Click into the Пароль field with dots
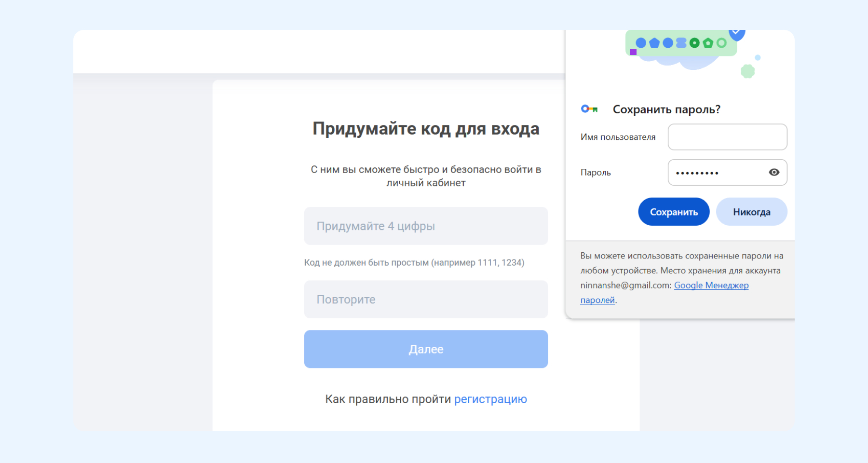Image resolution: width=868 pixels, height=463 pixels. [716, 173]
